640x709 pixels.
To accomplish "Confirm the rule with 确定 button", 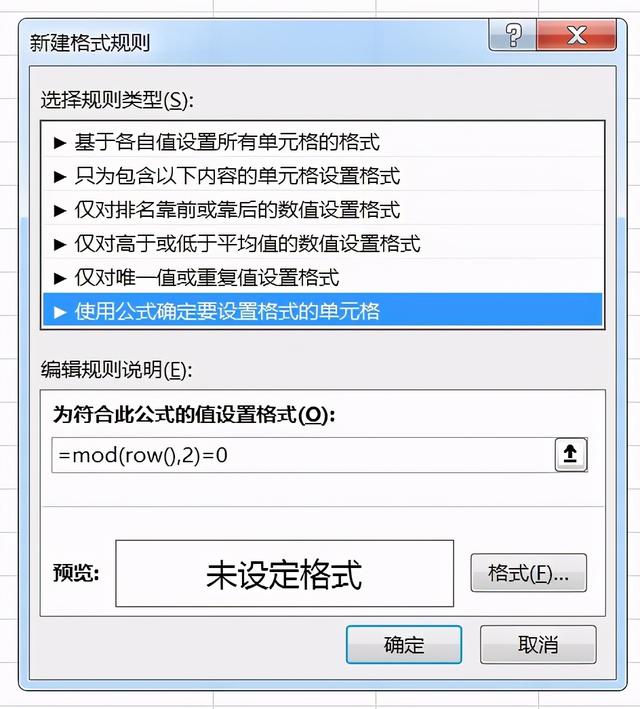I will pyautogui.click(x=404, y=645).
